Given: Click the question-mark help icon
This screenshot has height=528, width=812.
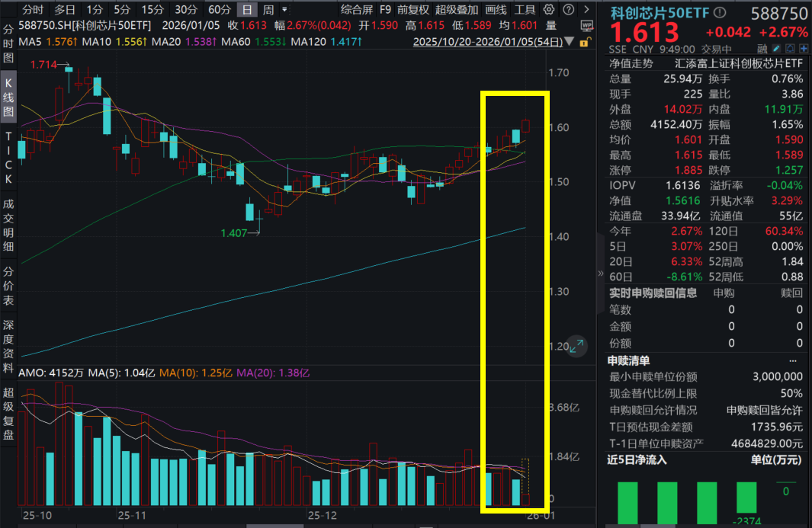Looking at the screenshot, I should (568, 9).
